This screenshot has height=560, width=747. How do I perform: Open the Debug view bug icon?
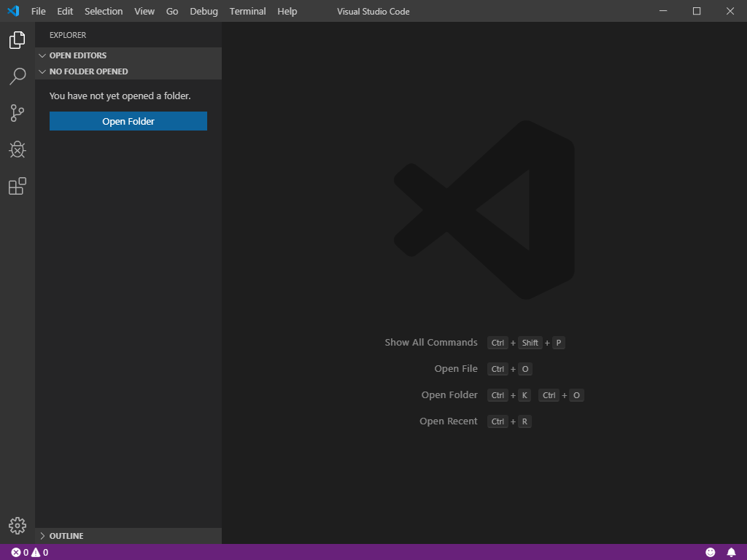[x=18, y=149]
